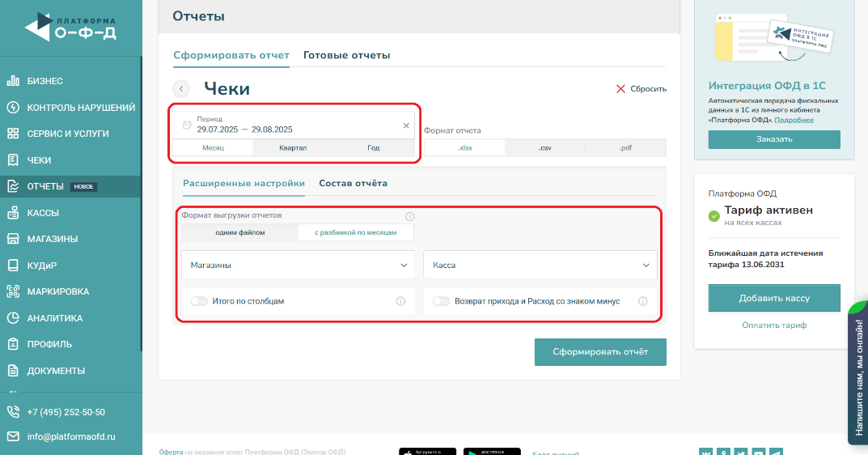Viewport: 868px width, 455px height.
Task: Open the Состав отчёта tab
Action: click(x=353, y=183)
